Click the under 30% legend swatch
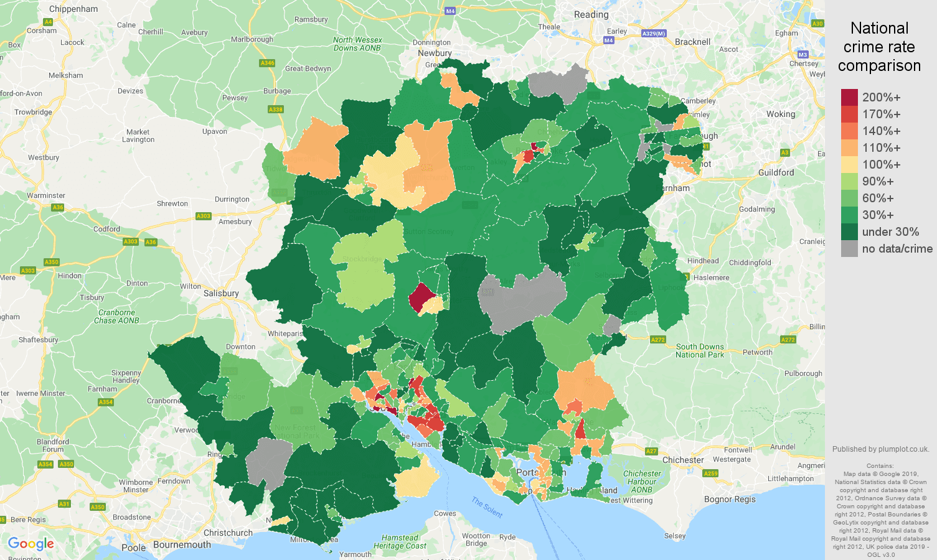 pyautogui.click(x=849, y=232)
